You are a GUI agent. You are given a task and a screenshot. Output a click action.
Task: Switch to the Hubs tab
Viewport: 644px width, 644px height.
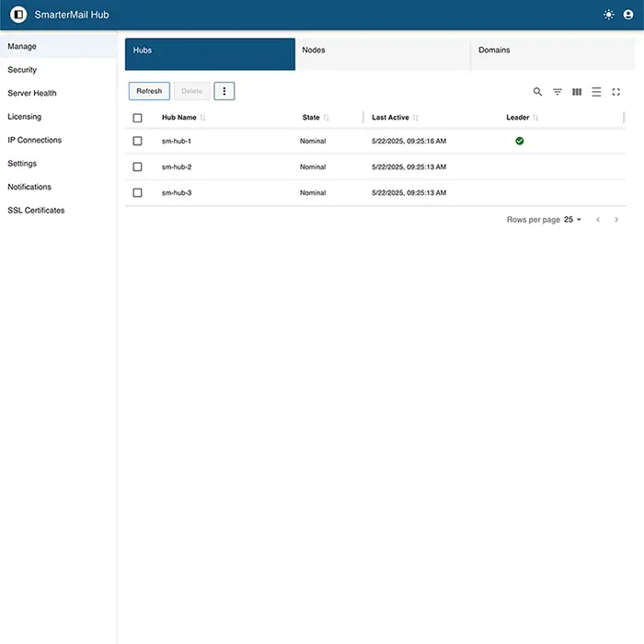click(x=210, y=54)
